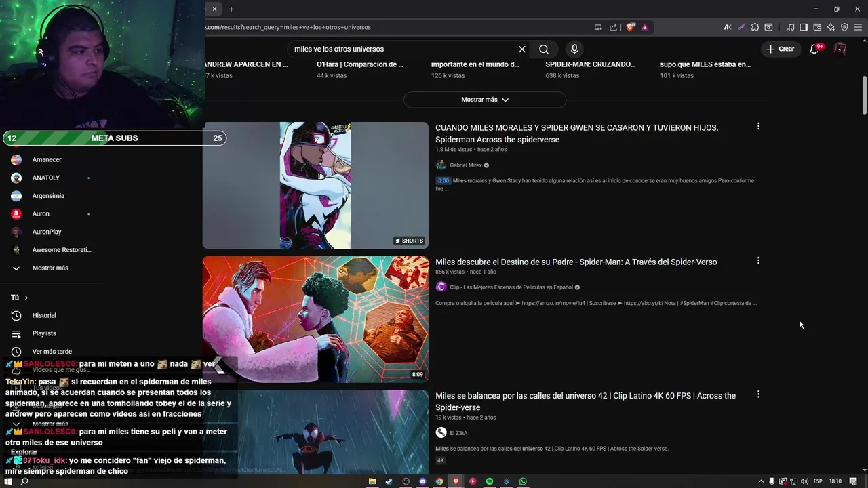Image resolution: width=868 pixels, height=488 pixels.
Task: Open title Miles se balancea por las calles
Action: pos(585,401)
